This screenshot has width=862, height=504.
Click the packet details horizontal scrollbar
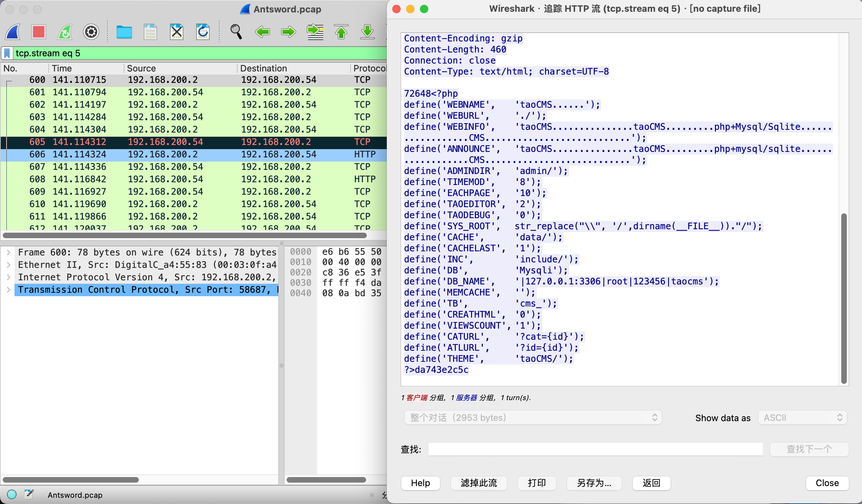point(71,480)
